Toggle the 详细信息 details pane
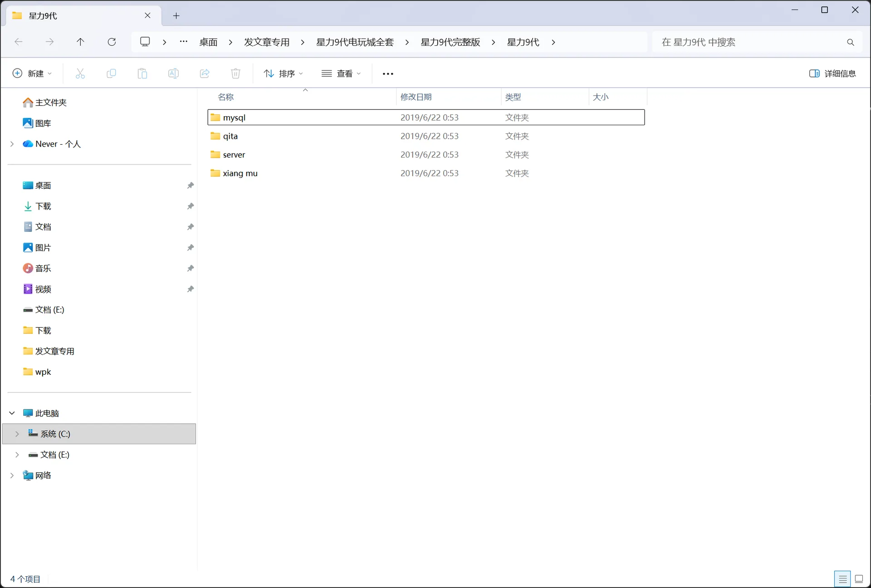 [832, 73]
